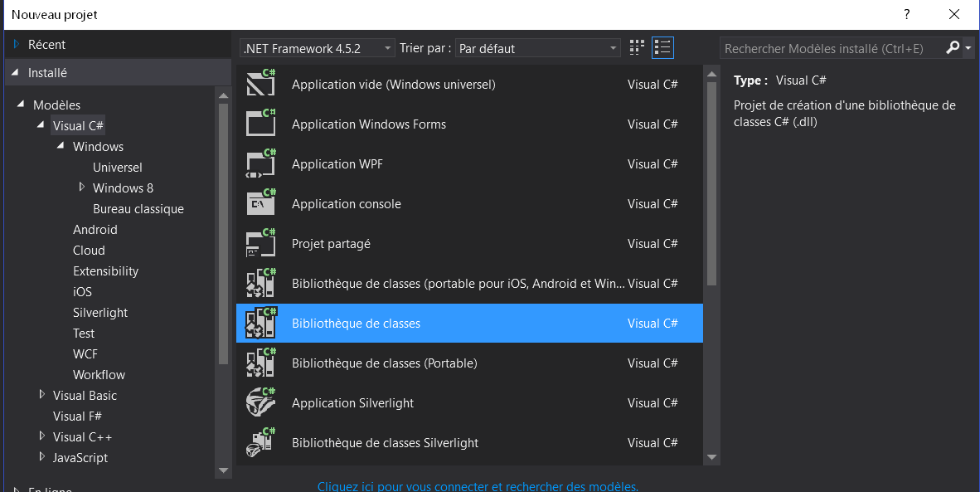This screenshot has height=492, width=980.
Task: Select the Application Silverlight template icon
Action: click(260, 402)
